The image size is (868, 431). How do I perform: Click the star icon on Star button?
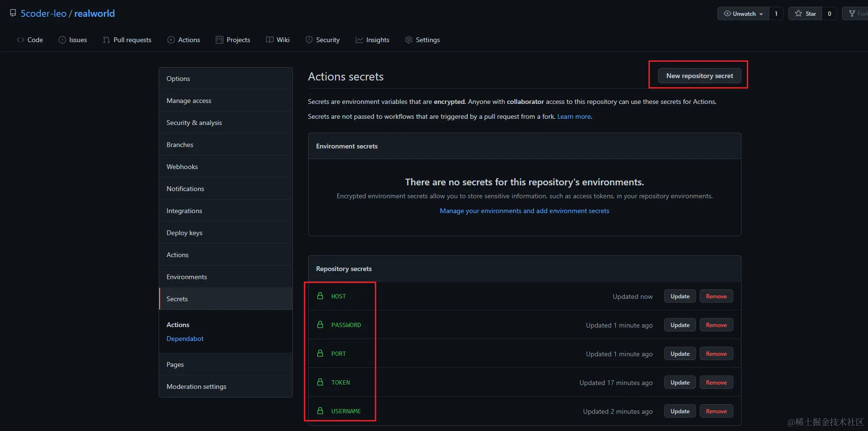coord(799,13)
